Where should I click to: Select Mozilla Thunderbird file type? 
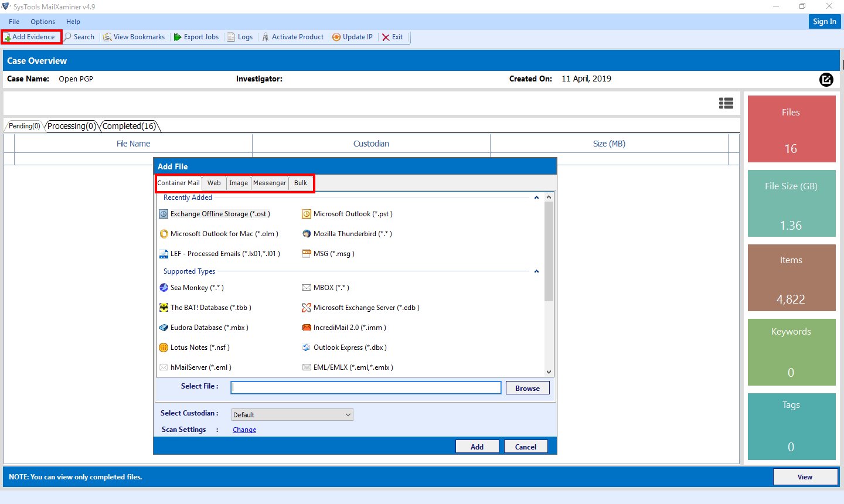[347, 234]
